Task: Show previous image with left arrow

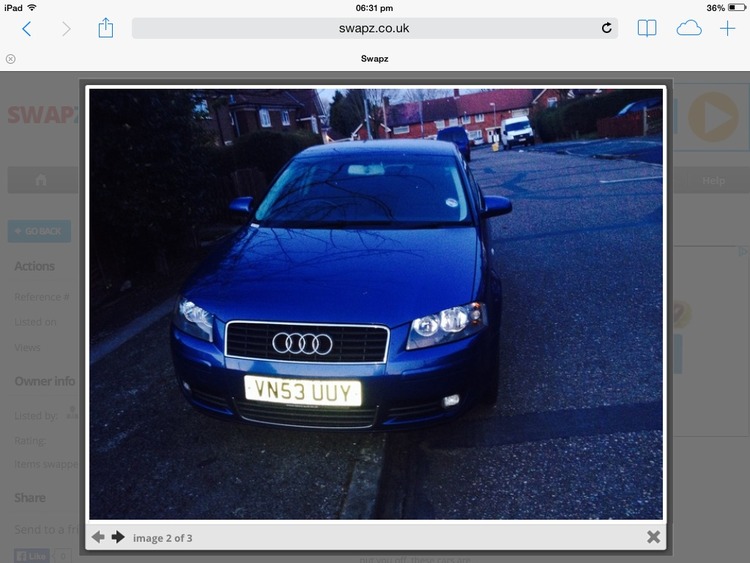Action: click(98, 537)
